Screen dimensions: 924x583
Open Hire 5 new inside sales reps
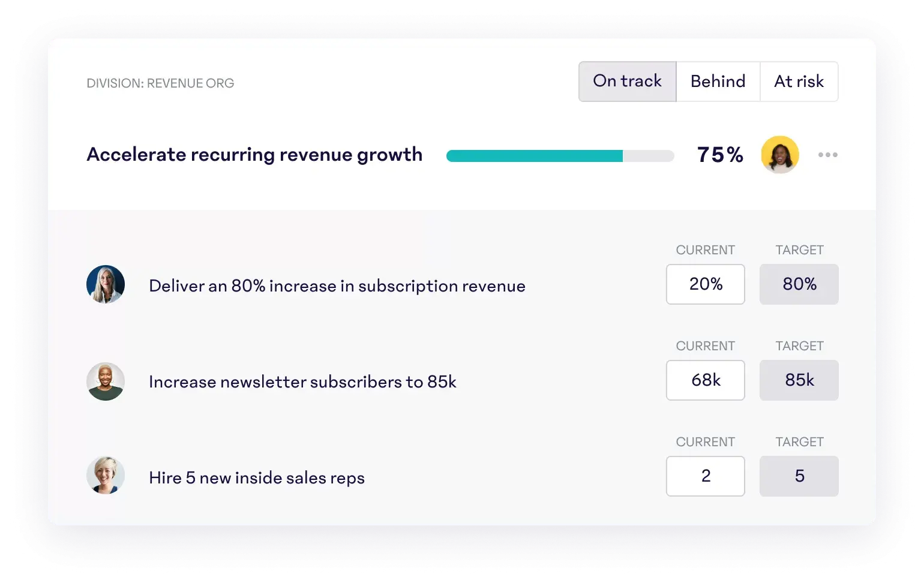click(x=256, y=478)
